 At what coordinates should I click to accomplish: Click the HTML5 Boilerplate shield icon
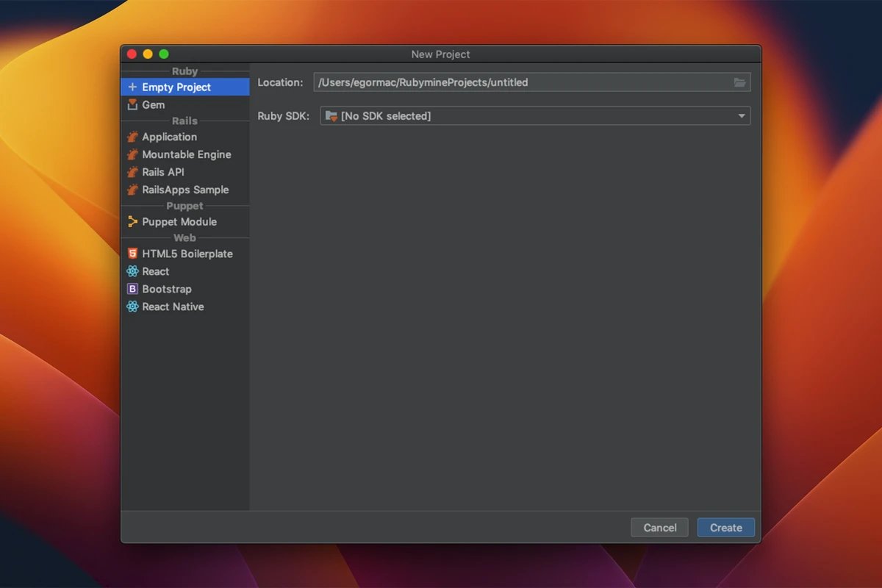[x=132, y=254]
